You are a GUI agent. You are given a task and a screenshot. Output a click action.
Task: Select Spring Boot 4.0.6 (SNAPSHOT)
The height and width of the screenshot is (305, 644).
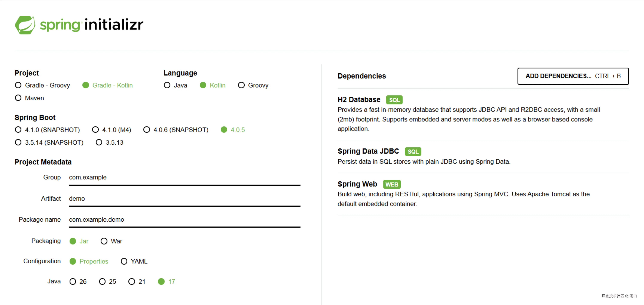coord(147,130)
